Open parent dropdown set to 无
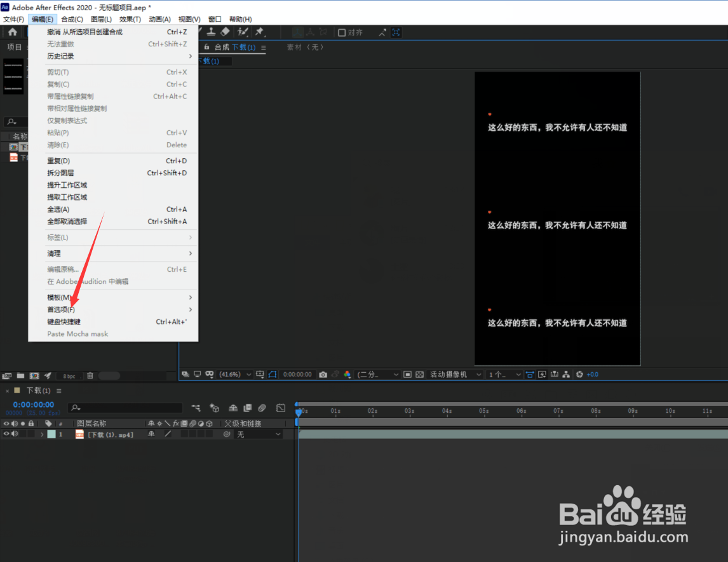The width and height of the screenshot is (728, 562). click(259, 434)
